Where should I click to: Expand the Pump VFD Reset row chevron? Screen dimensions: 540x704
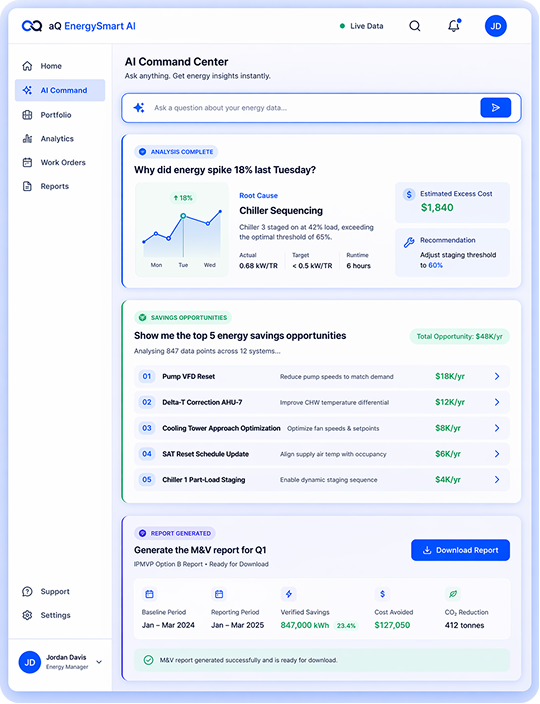[497, 376]
